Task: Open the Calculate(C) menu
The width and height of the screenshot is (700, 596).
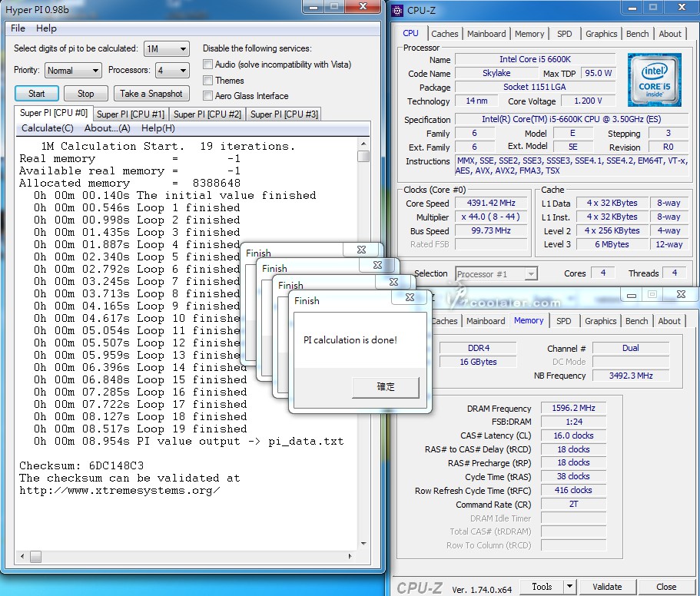Action: click(48, 128)
